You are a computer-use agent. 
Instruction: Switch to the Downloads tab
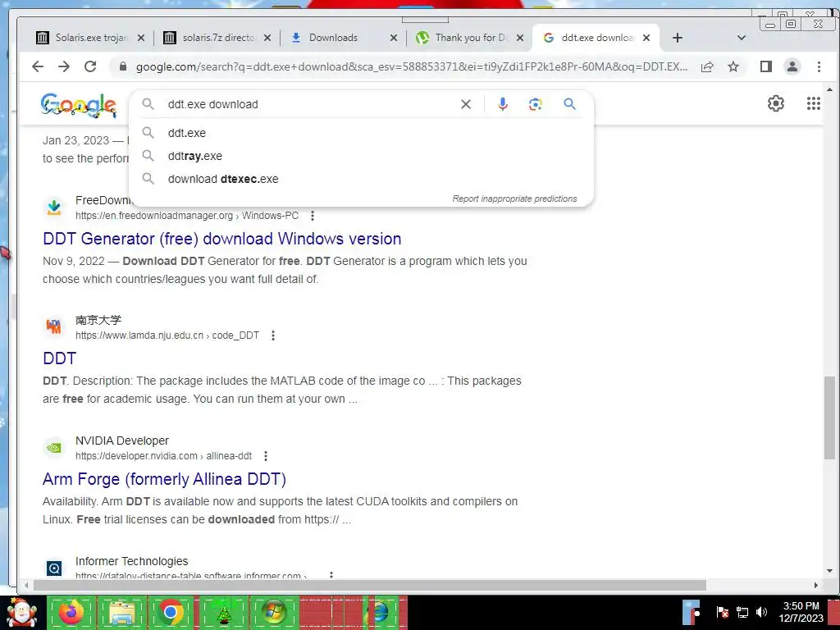[333, 38]
